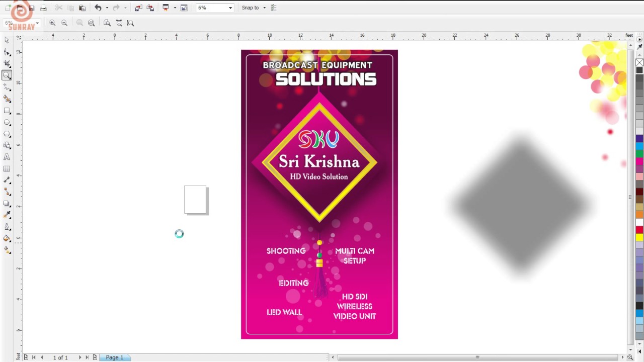
Task: Click Zoom to All Objects icon
Action: coord(91,23)
